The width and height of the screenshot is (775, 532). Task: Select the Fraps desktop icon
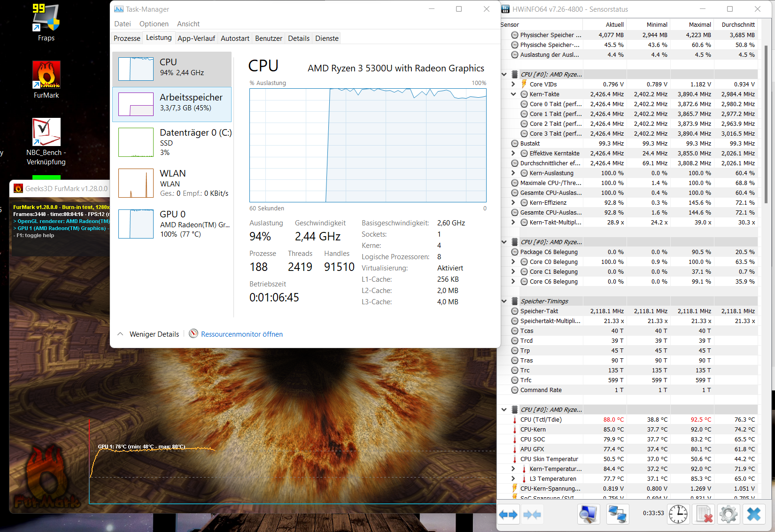[46, 22]
